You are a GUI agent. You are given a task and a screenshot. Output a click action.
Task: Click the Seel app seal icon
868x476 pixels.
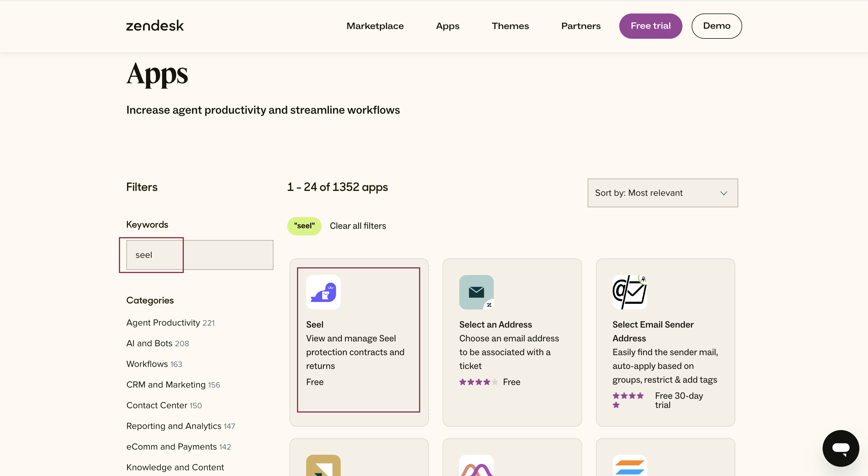(x=323, y=292)
